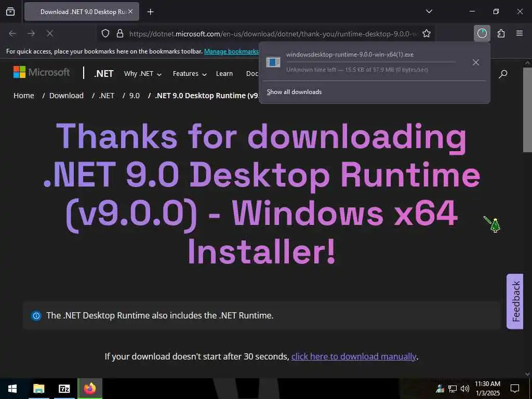
Task: Close the Download .NET 9.0 tab
Action: coord(130,11)
